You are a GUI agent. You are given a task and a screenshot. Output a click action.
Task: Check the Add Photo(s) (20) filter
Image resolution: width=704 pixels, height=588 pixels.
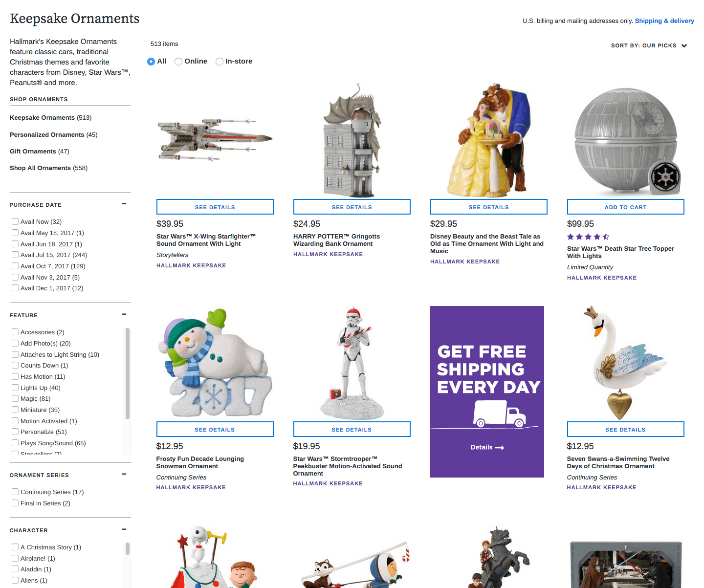(15, 343)
